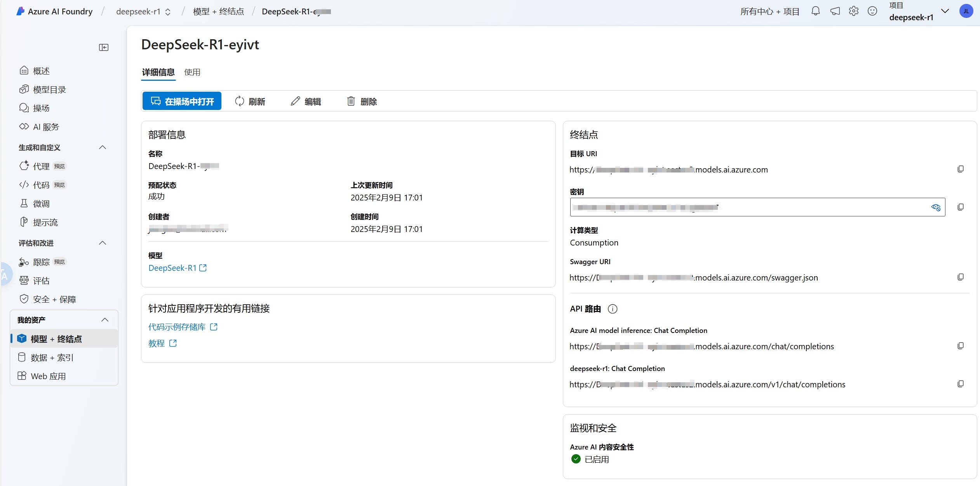This screenshot has height=486, width=980.
Task: Open Model catalog (模型目录) in sidebar
Action: (x=42, y=89)
